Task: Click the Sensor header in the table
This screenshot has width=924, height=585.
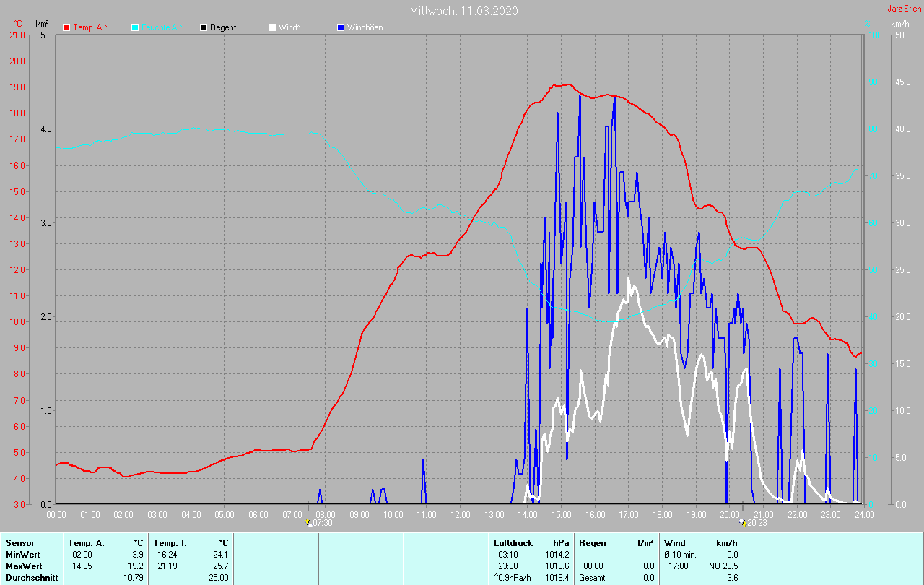Action: pyautogui.click(x=19, y=542)
